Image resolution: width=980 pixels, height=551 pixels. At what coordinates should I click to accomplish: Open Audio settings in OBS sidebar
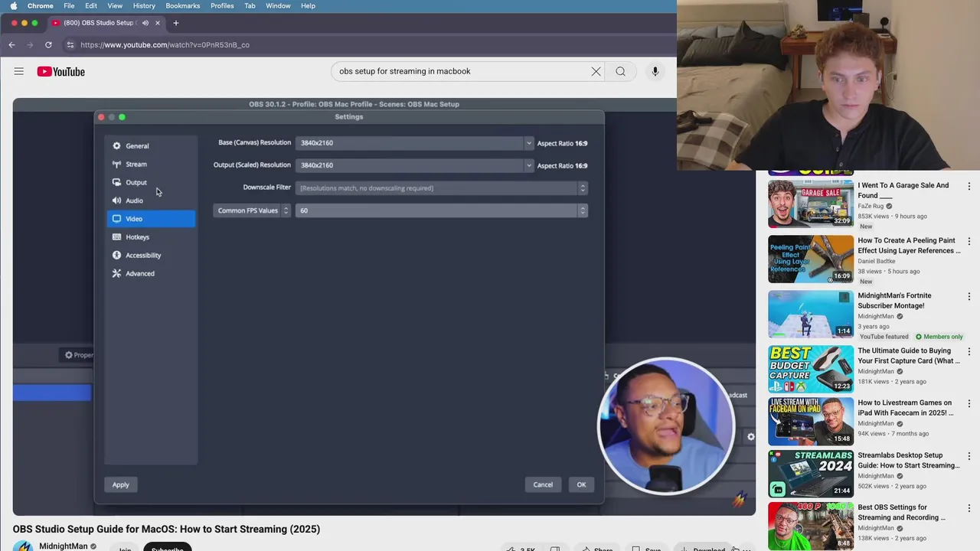click(x=151, y=201)
